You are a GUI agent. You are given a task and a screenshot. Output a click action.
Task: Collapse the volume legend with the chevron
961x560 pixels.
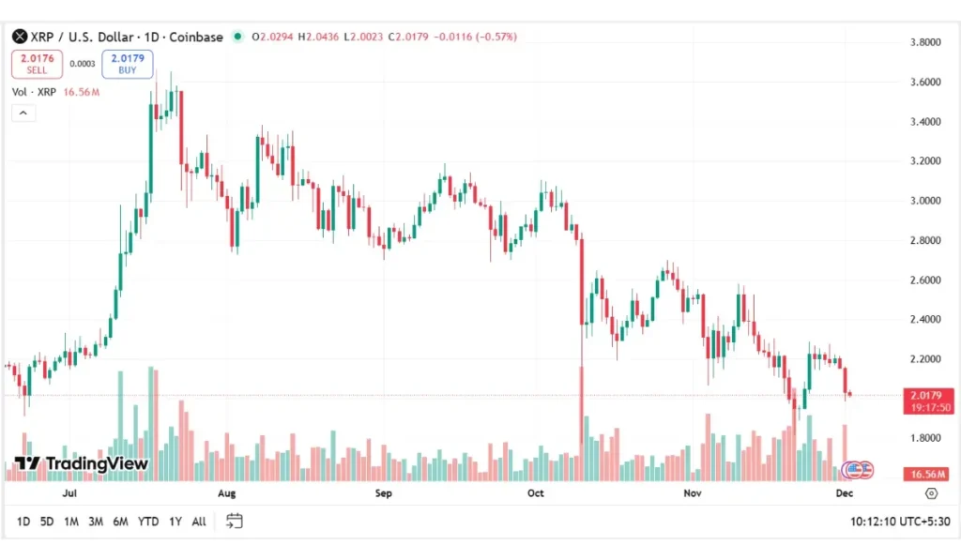coord(23,113)
